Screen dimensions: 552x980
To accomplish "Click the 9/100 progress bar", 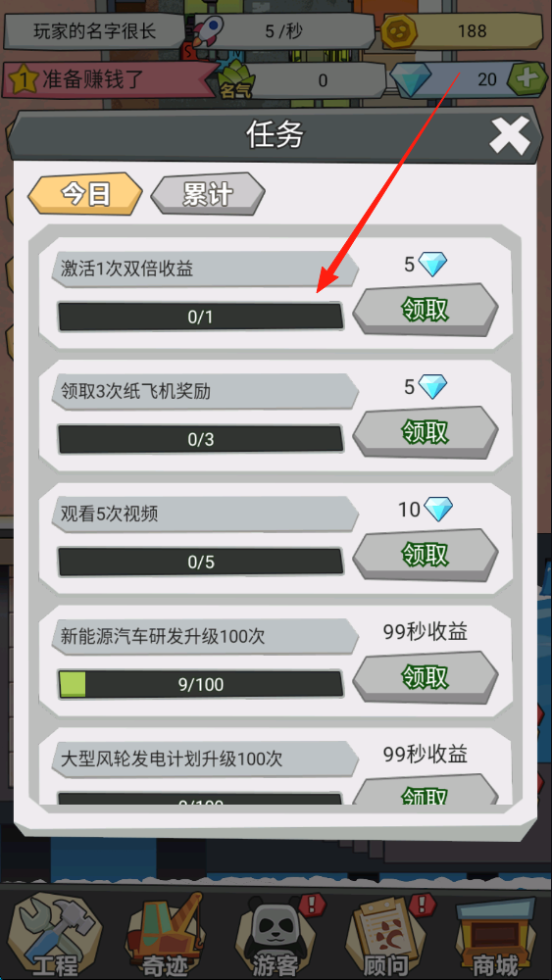I will [x=201, y=684].
